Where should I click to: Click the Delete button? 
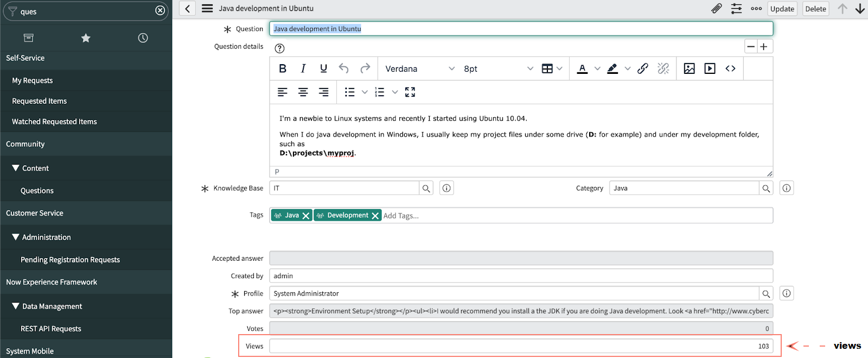point(815,9)
